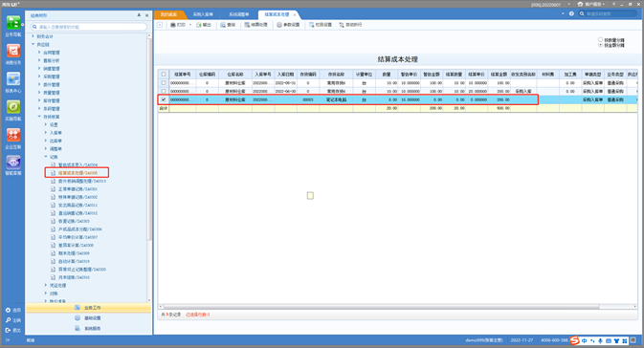Open 期末处理/IA0309 in tree
Screen dimensions: 644x348
74,253
